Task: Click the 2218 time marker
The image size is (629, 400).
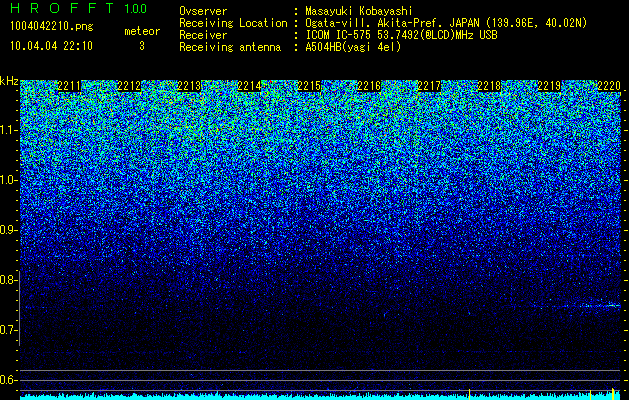Action: (x=489, y=86)
